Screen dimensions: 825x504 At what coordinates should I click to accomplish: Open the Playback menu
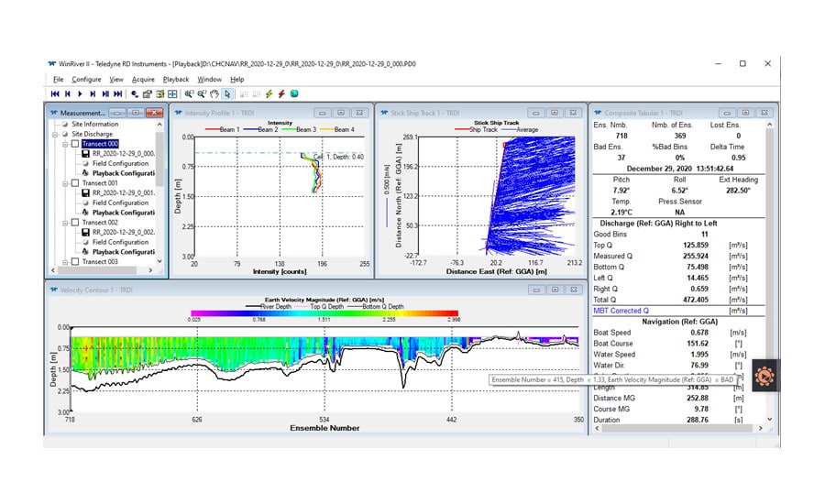click(176, 80)
